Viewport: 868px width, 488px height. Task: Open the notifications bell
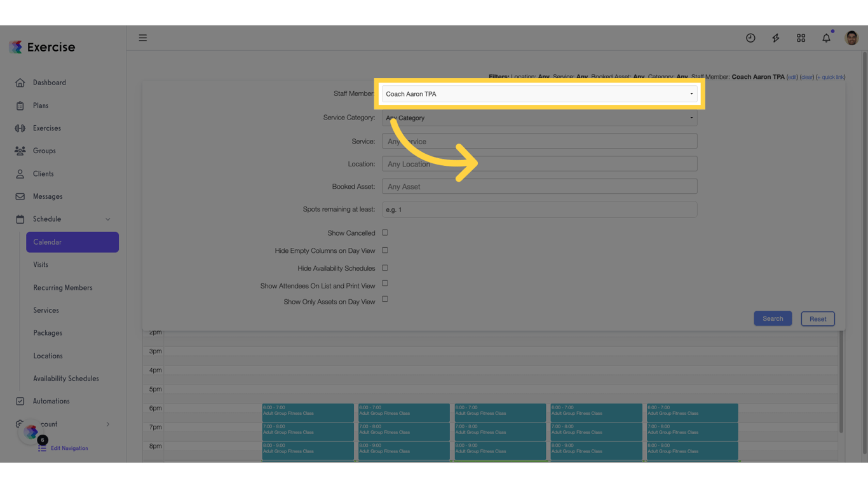826,38
